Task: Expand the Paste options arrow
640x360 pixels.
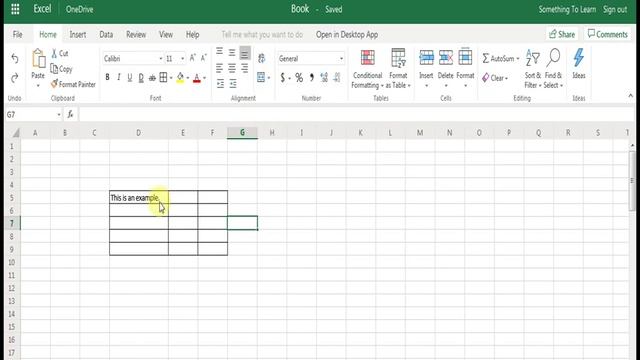Action: [x=38, y=86]
